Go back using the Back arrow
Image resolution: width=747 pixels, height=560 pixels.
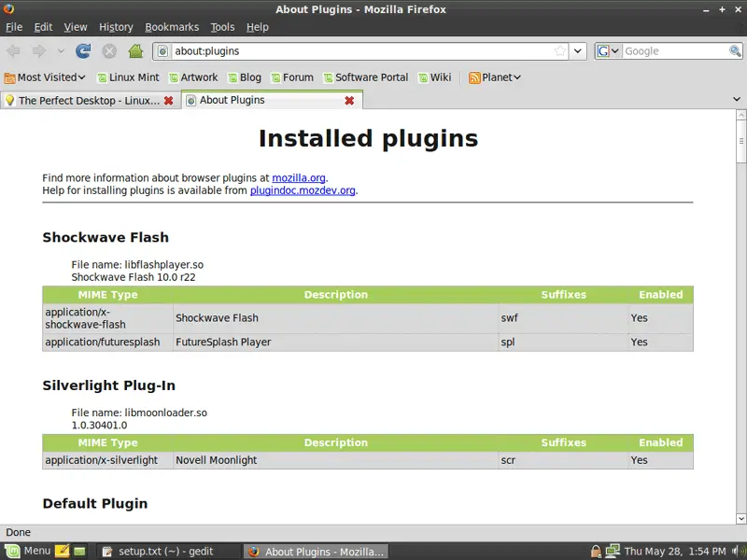coord(13,51)
